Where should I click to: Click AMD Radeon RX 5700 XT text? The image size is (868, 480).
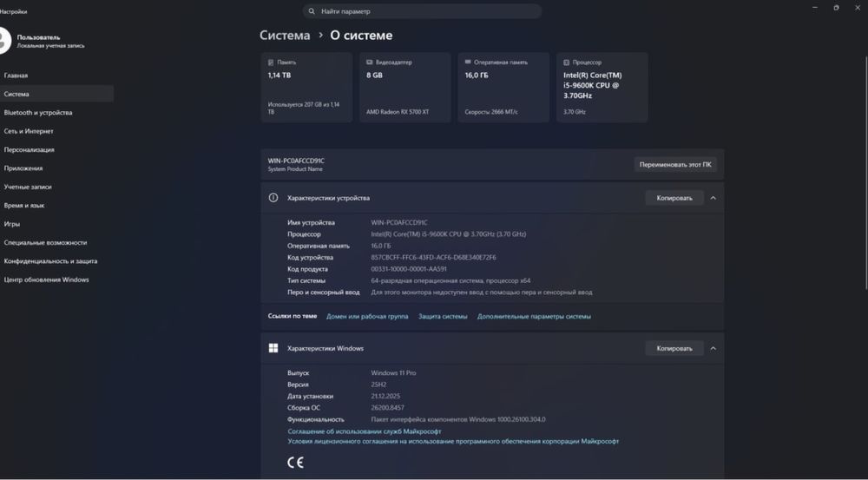point(398,112)
